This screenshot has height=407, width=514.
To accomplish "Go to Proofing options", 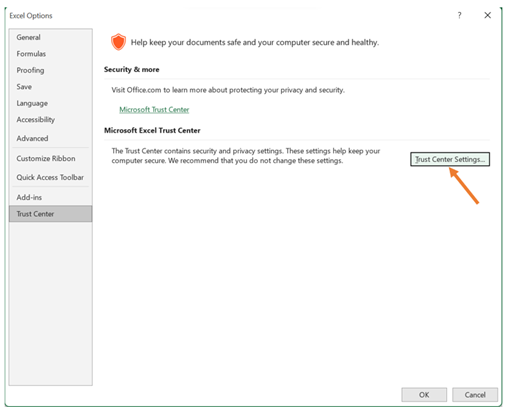I will click(51, 70).
